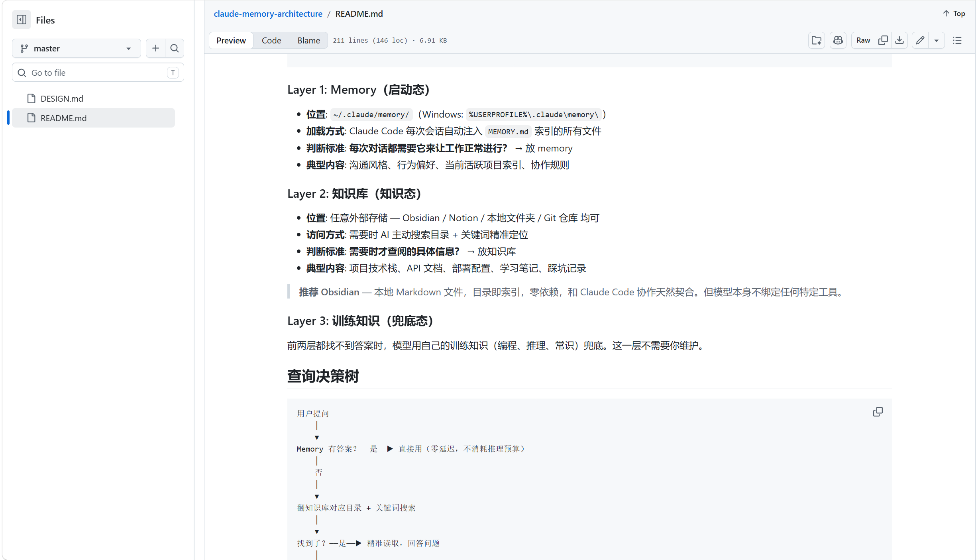Open the symbols/folder panel icon
This screenshot has width=976, height=560.
(x=817, y=40)
